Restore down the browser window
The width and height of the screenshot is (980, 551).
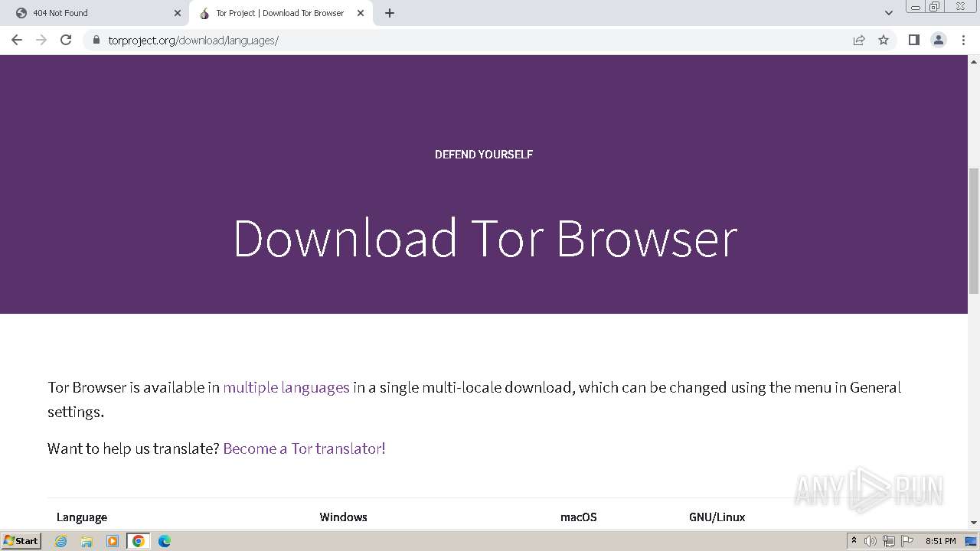[935, 6]
